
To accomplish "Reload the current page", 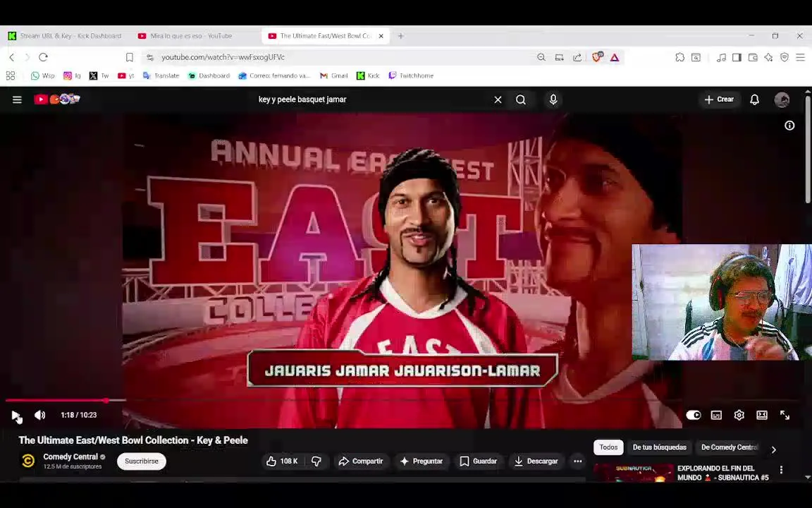I will tap(44, 57).
